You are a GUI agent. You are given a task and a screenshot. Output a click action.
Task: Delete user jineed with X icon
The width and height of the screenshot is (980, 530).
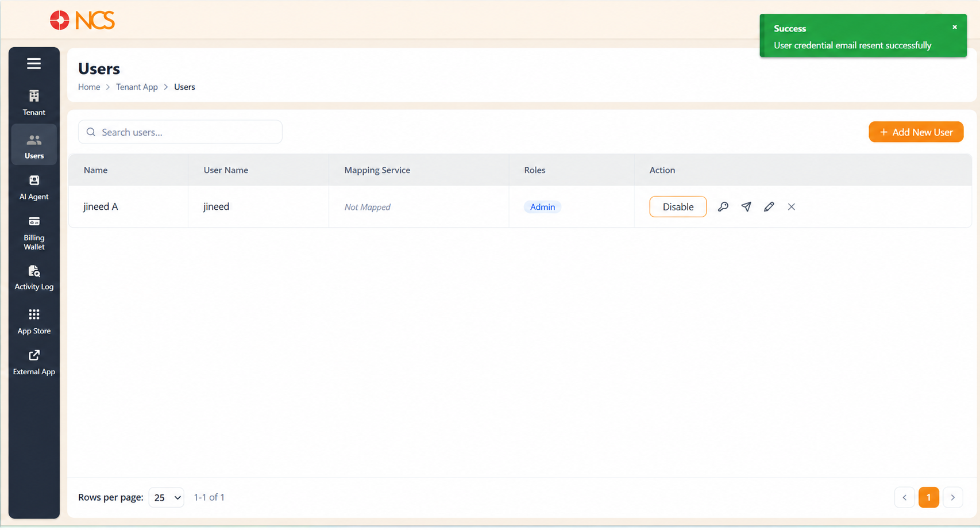pos(792,207)
